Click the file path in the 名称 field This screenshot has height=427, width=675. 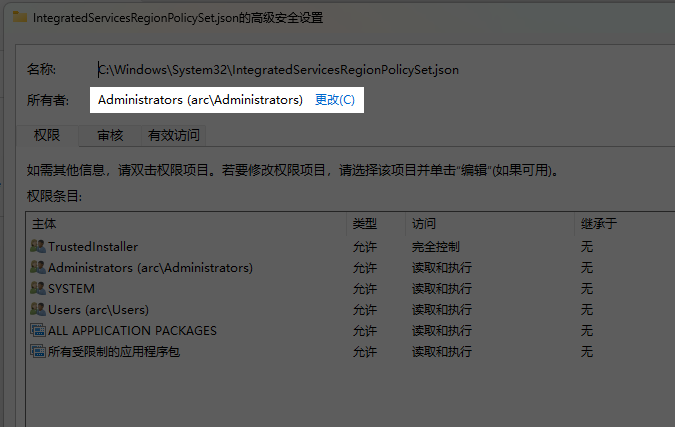click(x=279, y=70)
